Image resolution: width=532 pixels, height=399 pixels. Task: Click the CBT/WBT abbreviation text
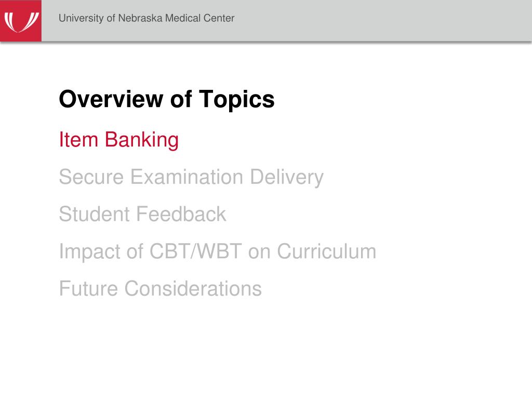[196, 251]
